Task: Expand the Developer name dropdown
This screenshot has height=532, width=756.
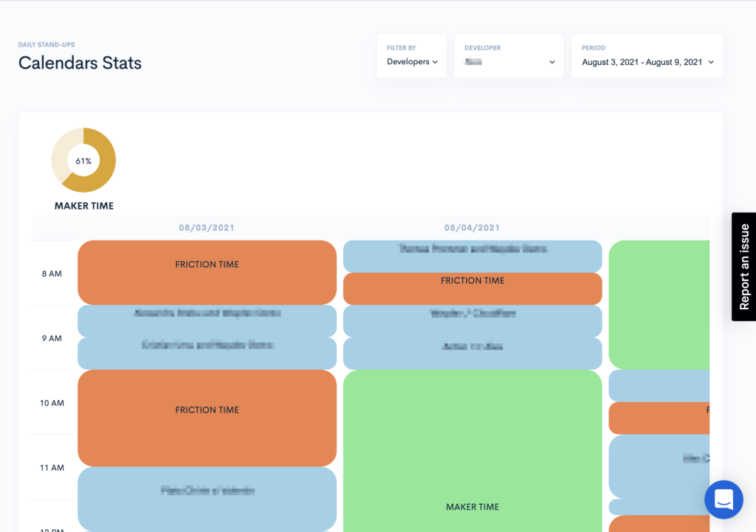Action: click(x=509, y=56)
